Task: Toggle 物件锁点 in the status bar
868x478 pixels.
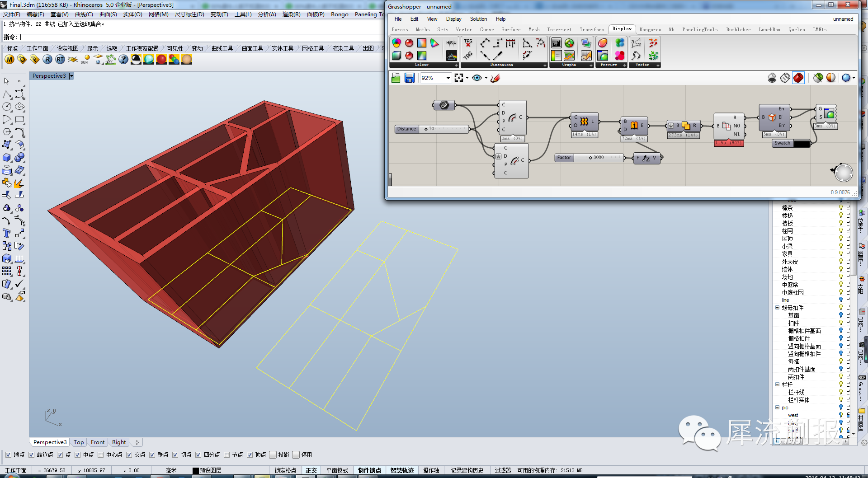Action: point(370,470)
